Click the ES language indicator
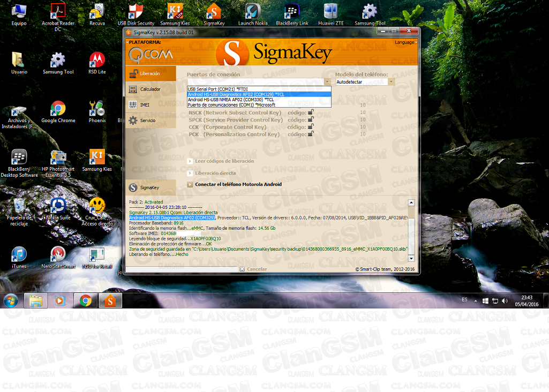549x392 pixels. 464,300
